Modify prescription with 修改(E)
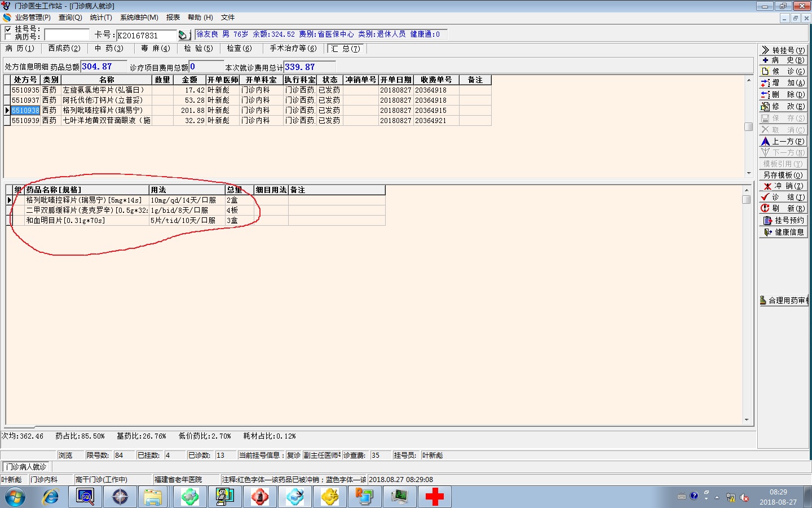The width and height of the screenshot is (812, 508). point(783,107)
